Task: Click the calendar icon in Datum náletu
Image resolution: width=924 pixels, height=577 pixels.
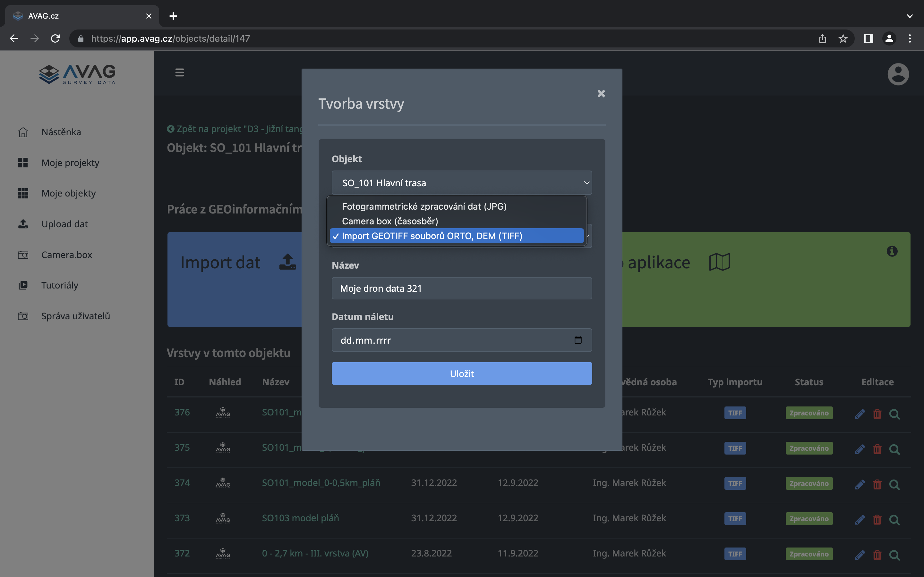Action: point(578,340)
